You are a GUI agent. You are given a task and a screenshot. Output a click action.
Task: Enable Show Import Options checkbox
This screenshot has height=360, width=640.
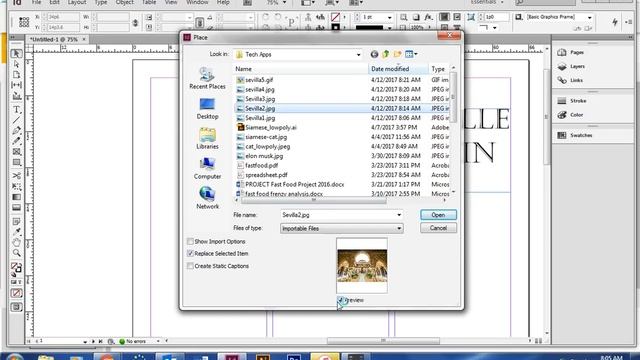click(190, 242)
